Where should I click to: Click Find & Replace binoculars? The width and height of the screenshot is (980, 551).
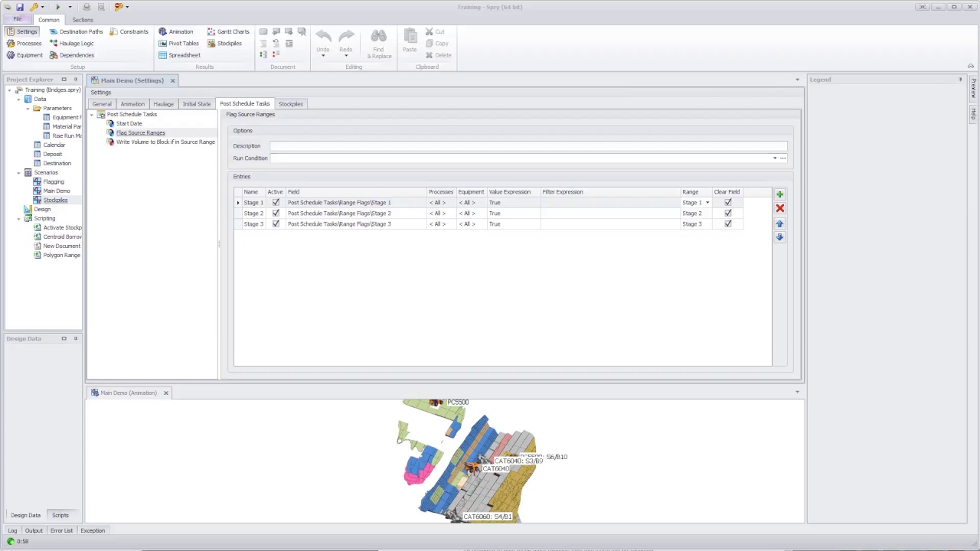click(x=378, y=44)
